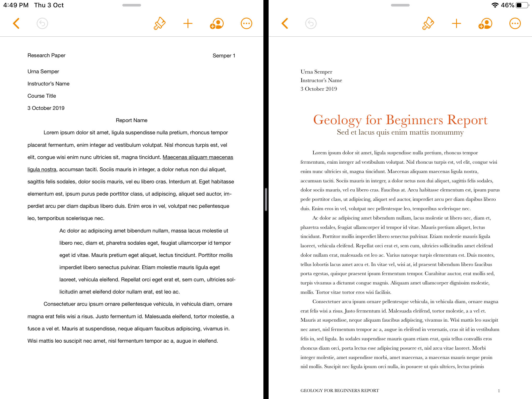Tap the multitasking handle above left app
This screenshot has height=399, width=532.
pos(132,5)
